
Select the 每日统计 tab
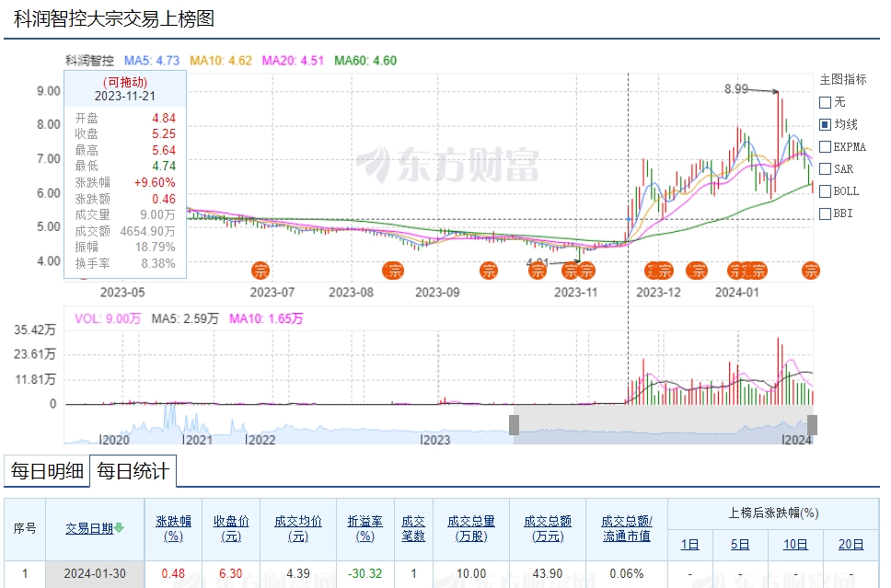pyautogui.click(x=133, y=472)
